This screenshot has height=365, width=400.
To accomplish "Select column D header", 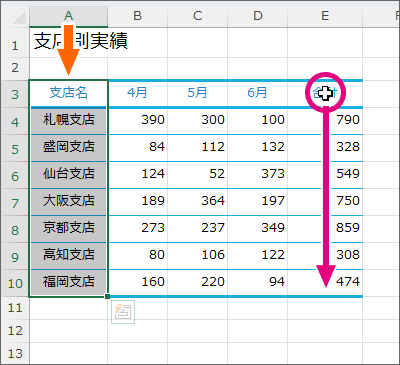I will pyautogui.click(x=258, y=16).
